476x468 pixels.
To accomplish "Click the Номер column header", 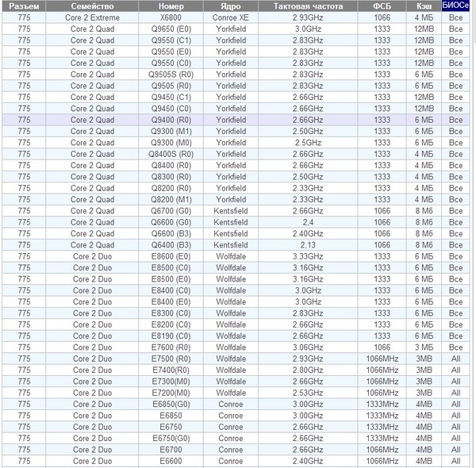I will pyautogui.click(x=171, y=6).
